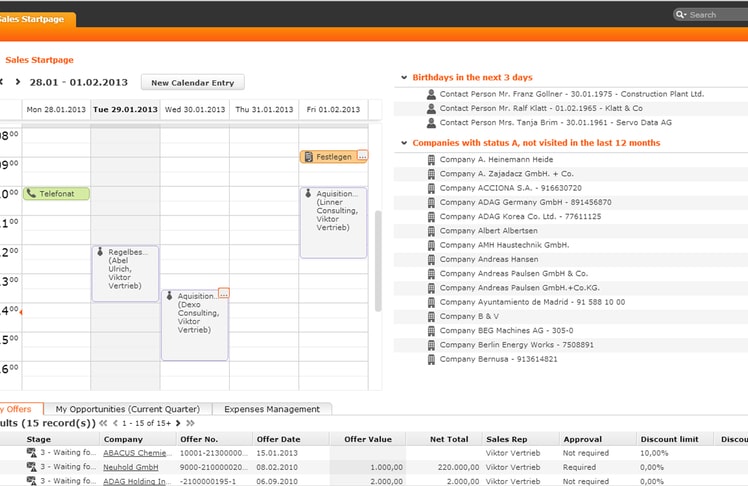Go to the next calendar week
The height and width of the screenshot is (486, 748).
click(x=17, y=82)
